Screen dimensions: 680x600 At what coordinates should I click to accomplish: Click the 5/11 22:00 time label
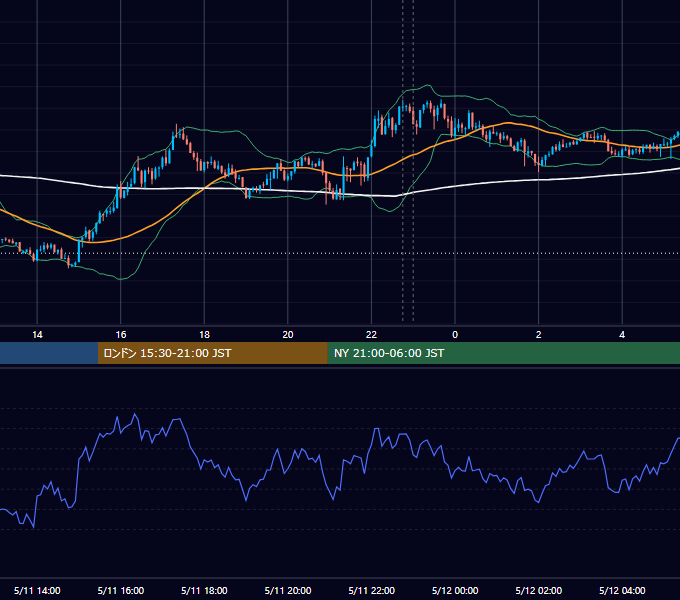(372, 590)
